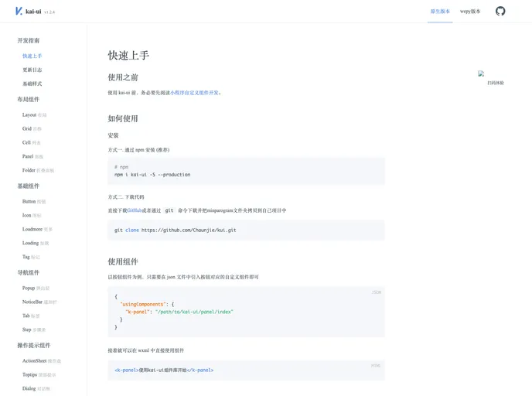Click the npm install command line
The width and height of the screenshot is (532, 396).
[152, 175]
